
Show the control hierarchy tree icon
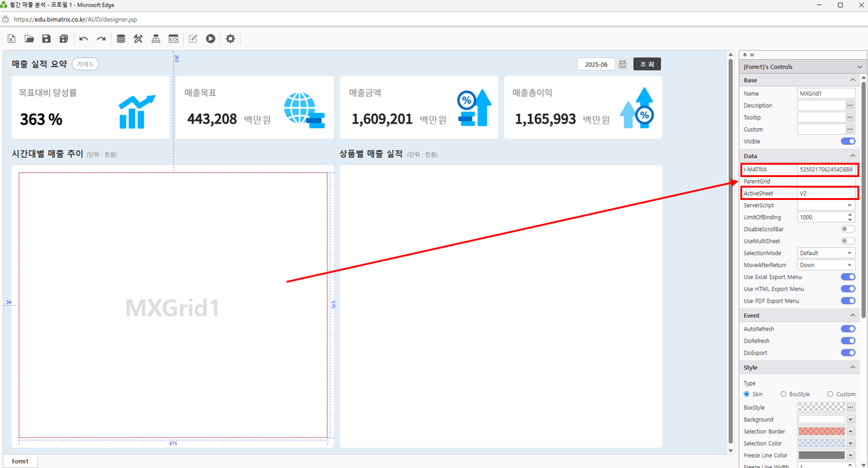pos(156,39)
